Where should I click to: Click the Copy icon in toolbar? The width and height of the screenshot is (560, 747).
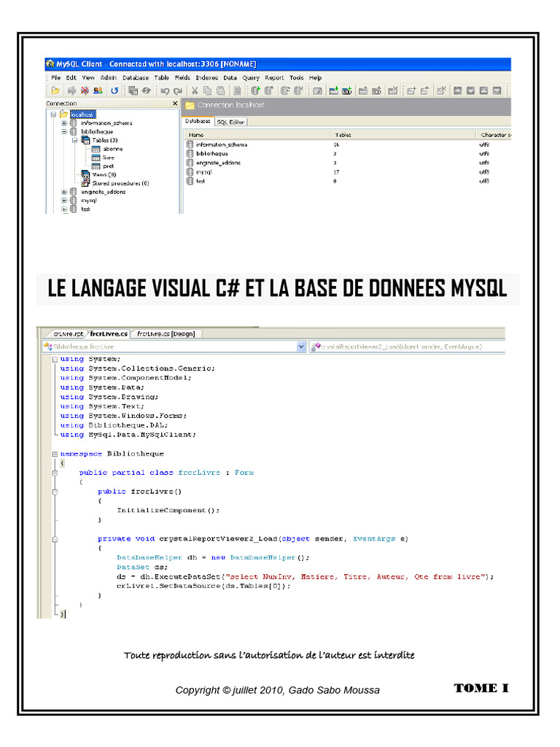pos(207,90)
